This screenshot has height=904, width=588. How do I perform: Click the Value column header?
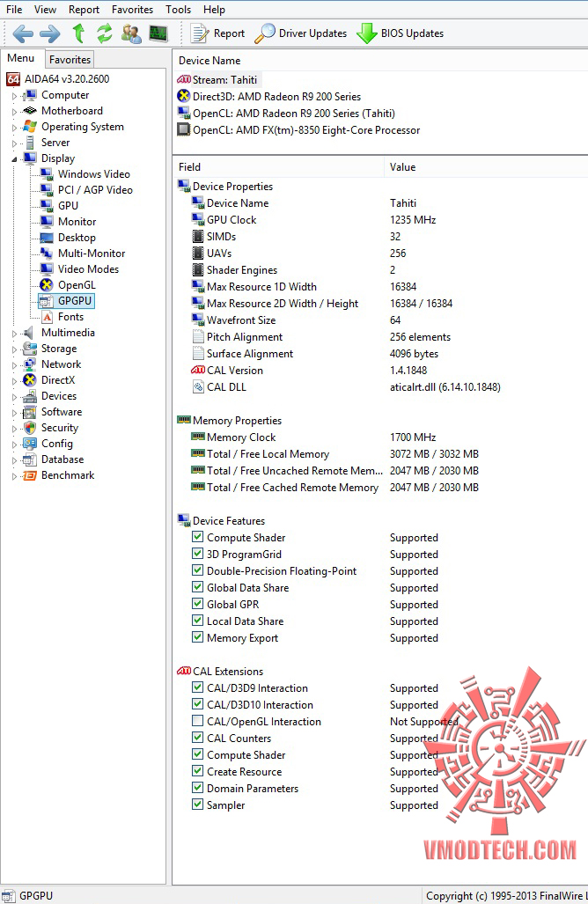tap(486, 166)
